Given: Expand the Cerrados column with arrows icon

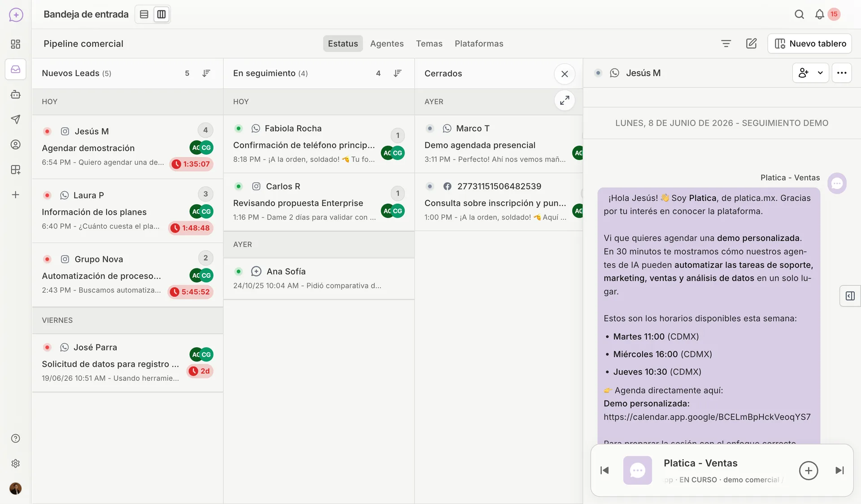Looking at the screenshot, I should tap(565, 100).
